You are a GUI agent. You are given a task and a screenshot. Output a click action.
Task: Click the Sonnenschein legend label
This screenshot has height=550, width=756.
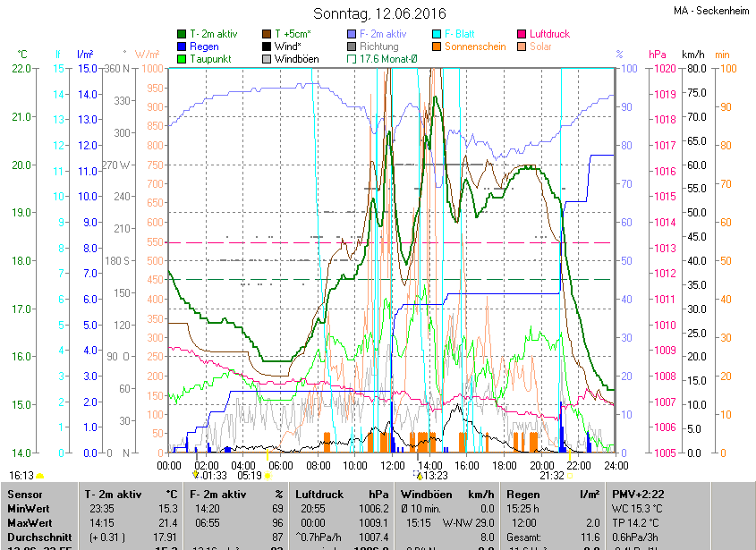coord(475,47)
